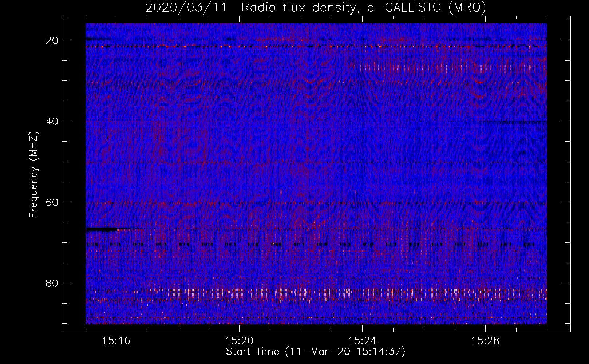Click the 15:24 time tick label
This screenshot has height=364, width=589.
click(x=362, y=341)
